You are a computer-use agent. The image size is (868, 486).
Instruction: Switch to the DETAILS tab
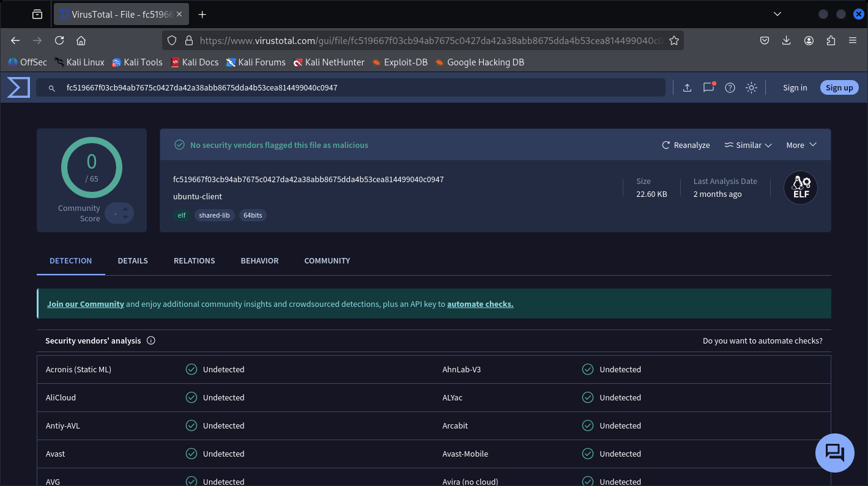pyautogui.click(x=133, y=260)
